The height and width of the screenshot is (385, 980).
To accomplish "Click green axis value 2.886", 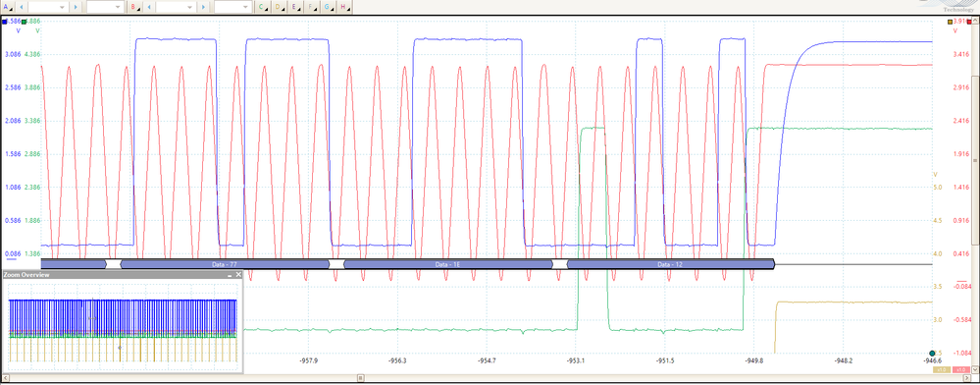I will 32,154.
